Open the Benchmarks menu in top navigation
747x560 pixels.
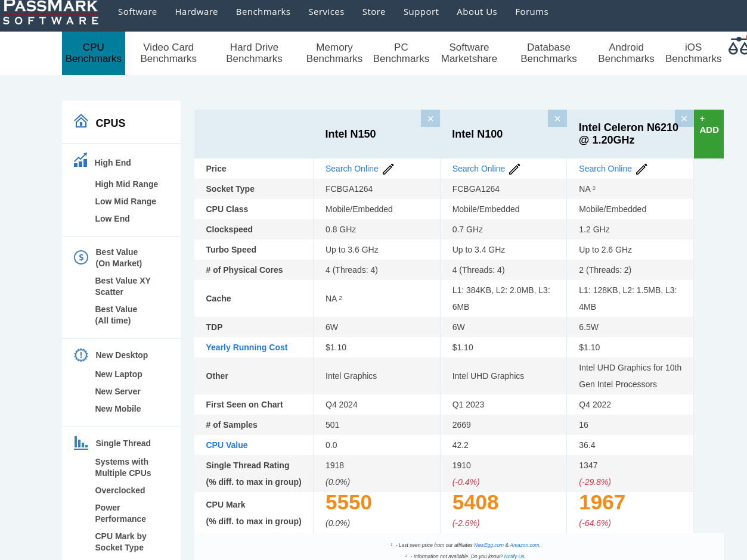click(263, 12)
